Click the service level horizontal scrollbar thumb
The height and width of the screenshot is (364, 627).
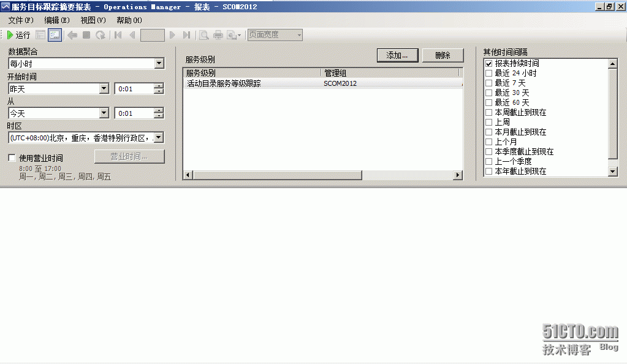coord(278,175)
